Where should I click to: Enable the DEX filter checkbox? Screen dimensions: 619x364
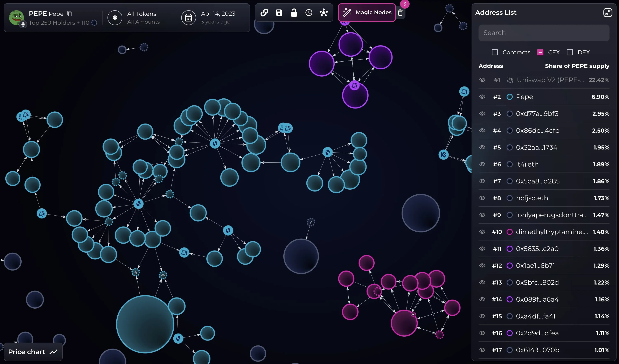coord(570,52)
